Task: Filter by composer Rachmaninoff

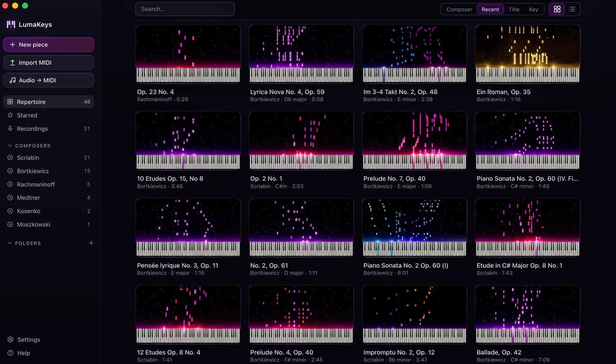Action: (49, 184)
